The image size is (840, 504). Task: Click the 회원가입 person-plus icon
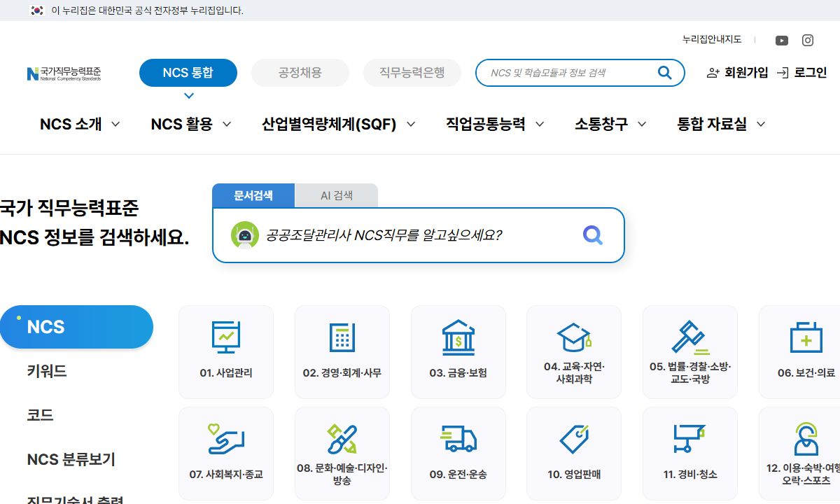click(713, 72)
